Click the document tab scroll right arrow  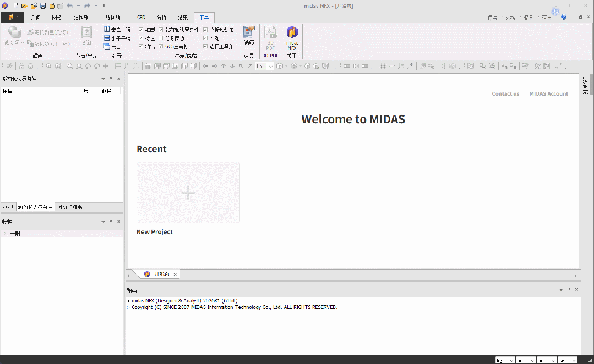575,275
